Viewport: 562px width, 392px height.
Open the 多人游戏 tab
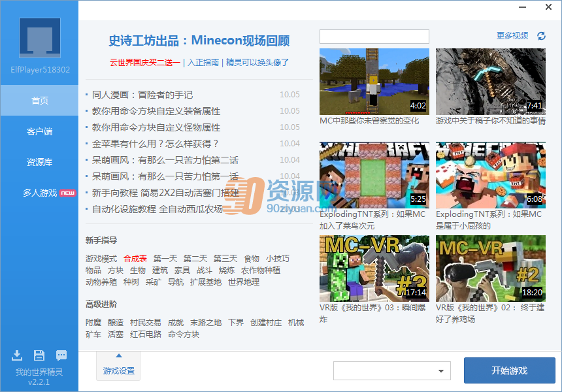click(39, 193)
